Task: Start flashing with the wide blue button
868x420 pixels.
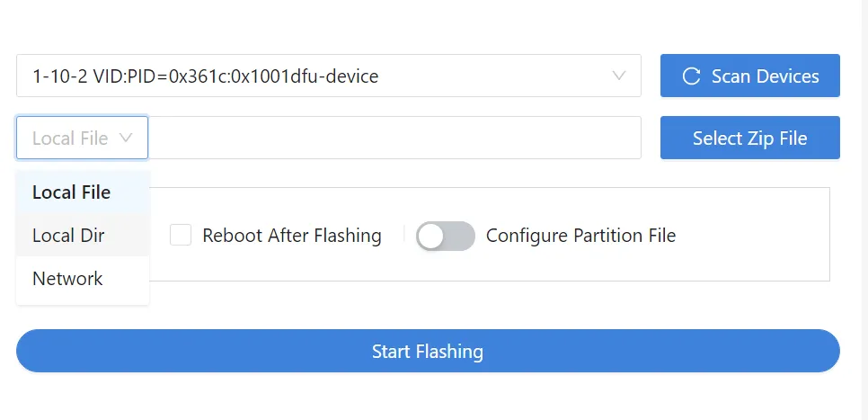Action: pyautogui.click(x=428, y=351)
